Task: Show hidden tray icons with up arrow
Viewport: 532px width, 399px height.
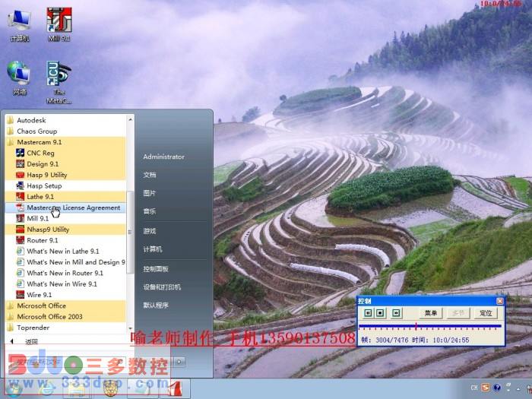Action: [x=518, y=388]
